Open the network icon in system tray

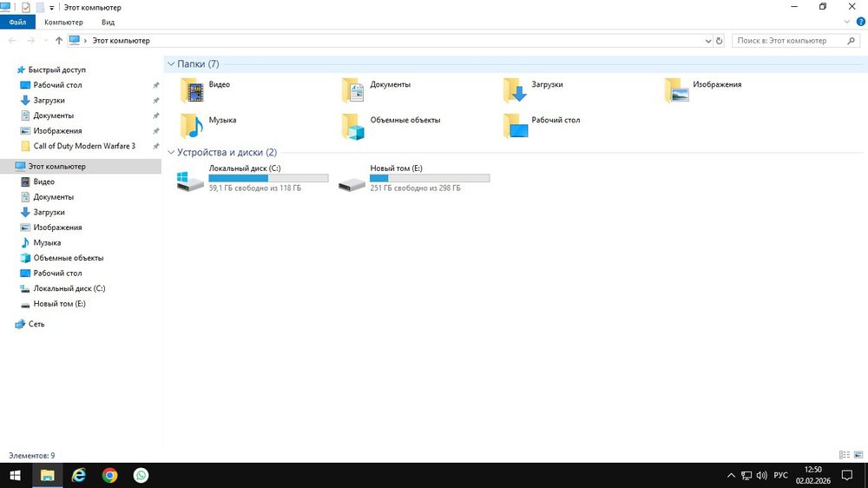pyautogui.click(x=746, y=475)
